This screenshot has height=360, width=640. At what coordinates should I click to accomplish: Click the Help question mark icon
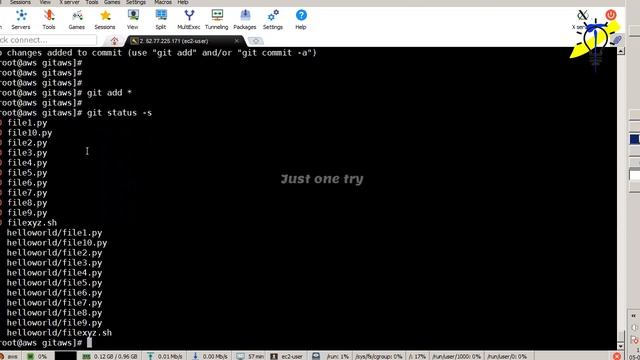point(301,20)
